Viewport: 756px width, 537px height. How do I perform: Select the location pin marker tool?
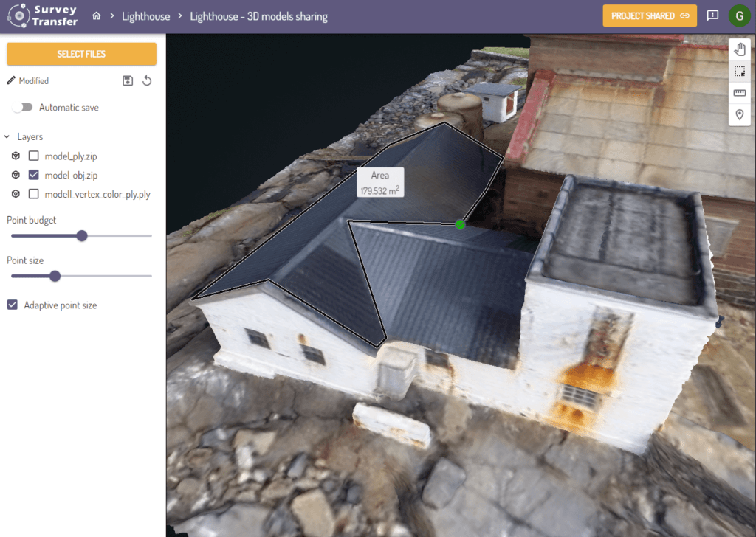(x=740, y=115)
